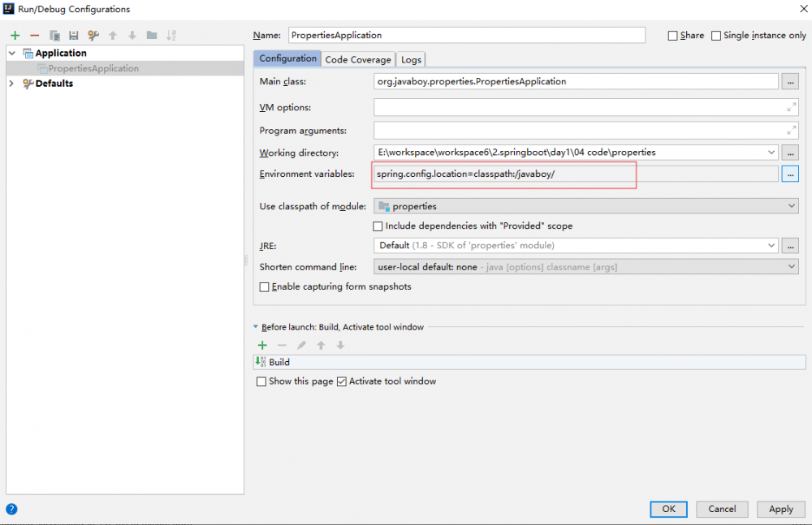Save the current configuration
This screenshot has height=525, width=812.
coord(72,35)
